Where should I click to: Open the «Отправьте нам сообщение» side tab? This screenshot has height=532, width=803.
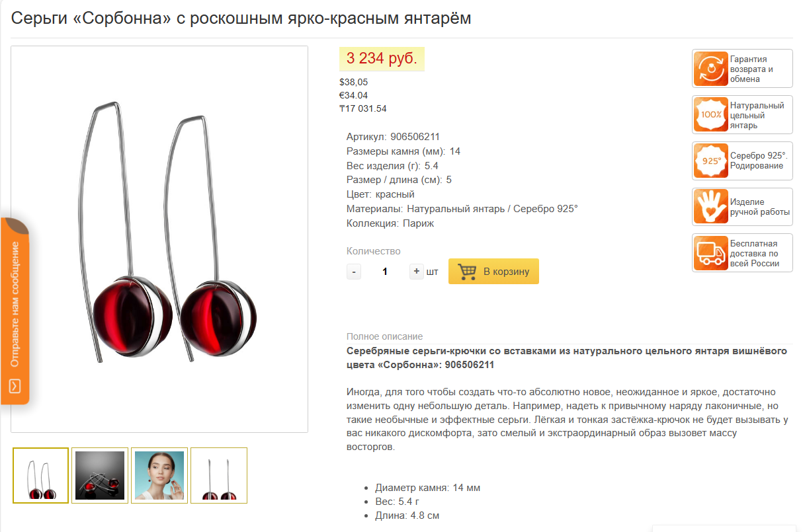tap(15, 311)
